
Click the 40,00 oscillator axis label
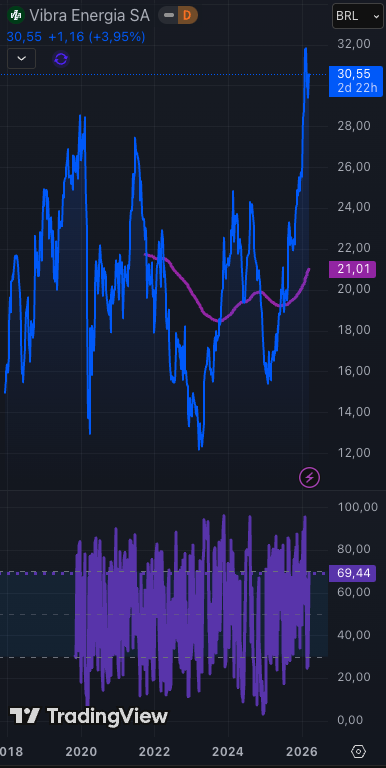tap(354, 635)
